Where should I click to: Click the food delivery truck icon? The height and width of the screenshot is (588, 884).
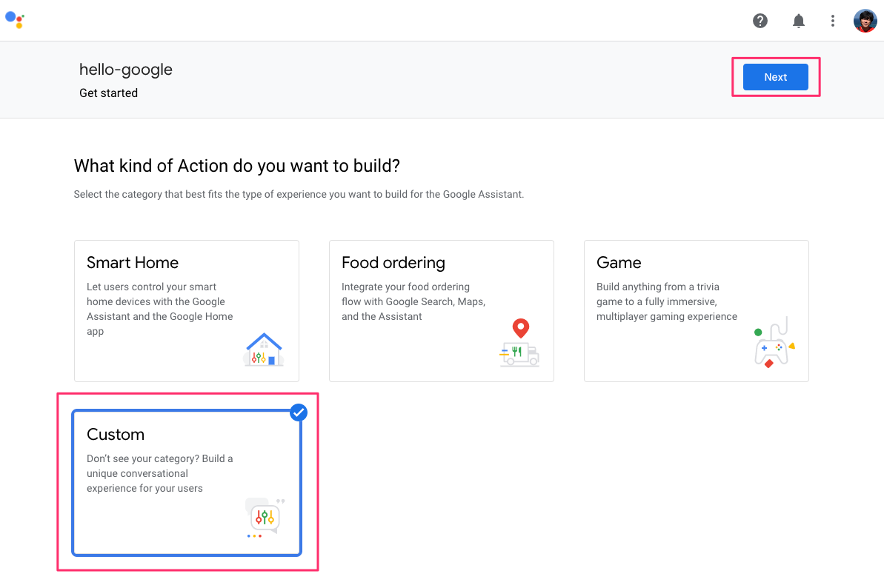tap(519, 343)
